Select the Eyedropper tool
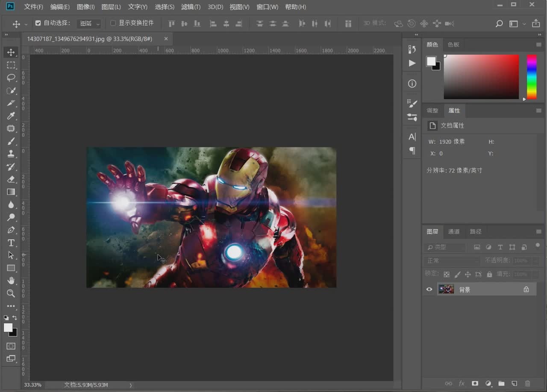This screenshot has height=392, width=547. click(11, 116)
